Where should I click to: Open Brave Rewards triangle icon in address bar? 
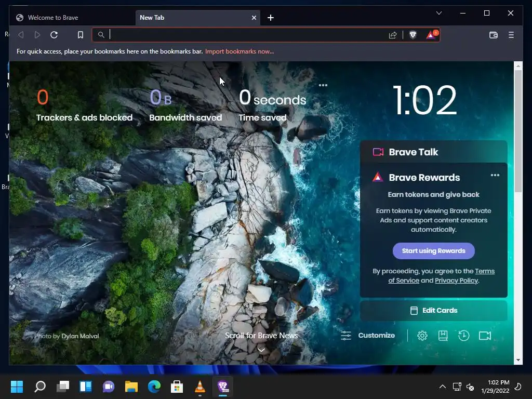432,35
